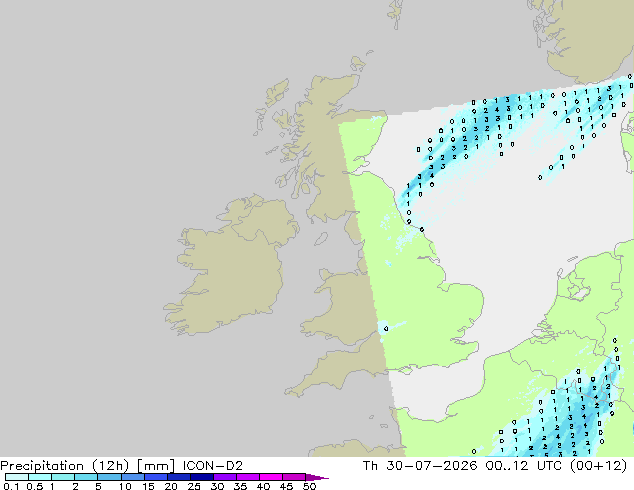Click the 20–25 mm dark blue swatch
Viewport: 634px width, 490px height.
tap(178, 477)
